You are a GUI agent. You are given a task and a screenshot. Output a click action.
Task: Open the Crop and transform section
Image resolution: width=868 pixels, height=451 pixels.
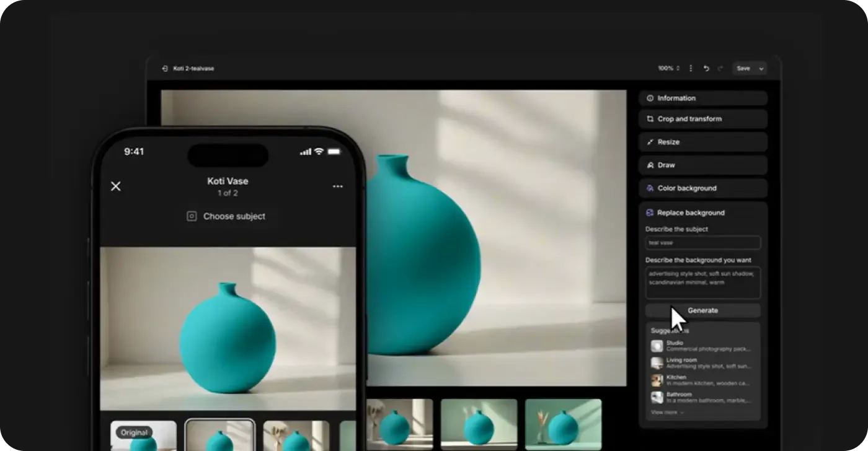coord(703,119)
